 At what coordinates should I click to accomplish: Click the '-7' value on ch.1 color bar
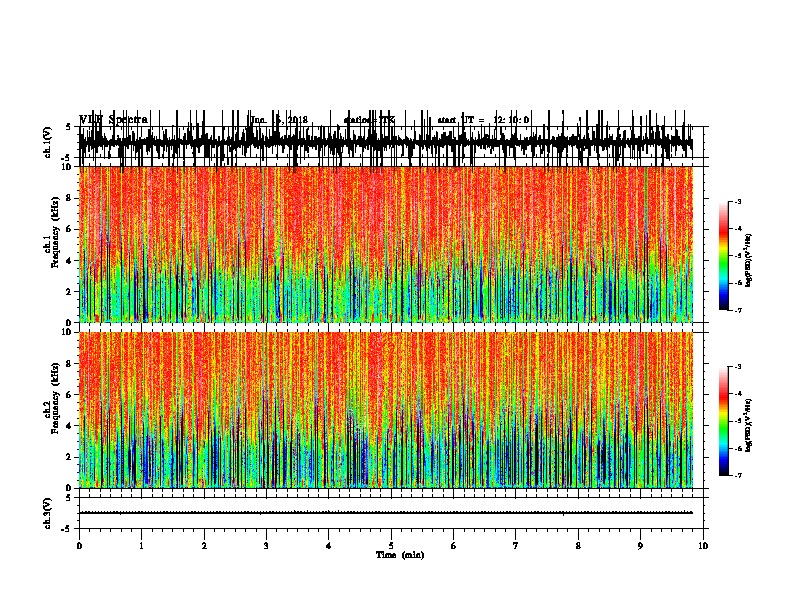737,310
